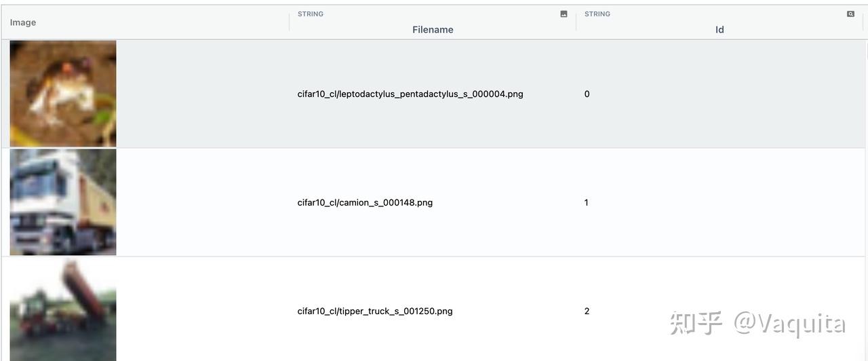The width and height of the screenshot is (868, 361).
Task: Open the white camion truck thumbnail
Action: (x=63, y=202)
